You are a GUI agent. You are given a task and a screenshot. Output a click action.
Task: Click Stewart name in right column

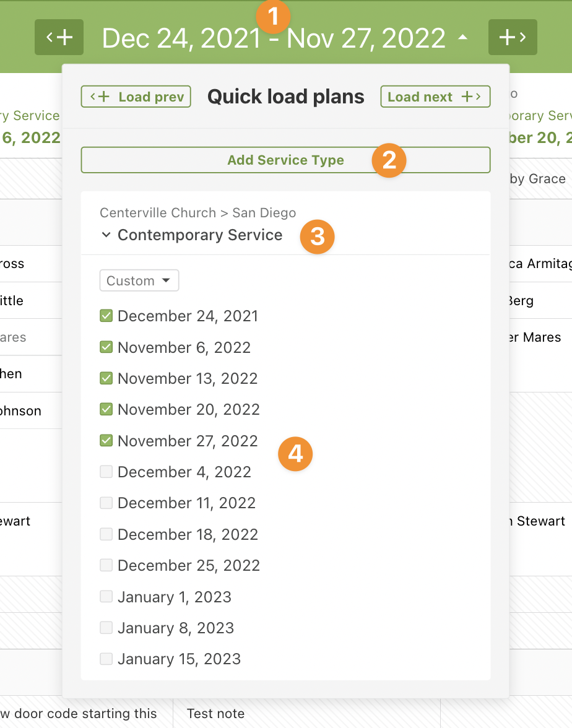(541, 521)
